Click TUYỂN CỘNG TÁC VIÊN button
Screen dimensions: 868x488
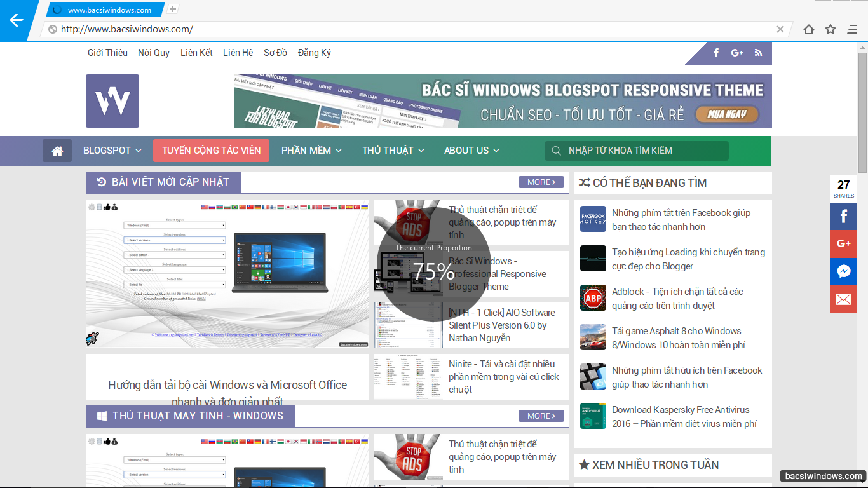coord(211,151)
